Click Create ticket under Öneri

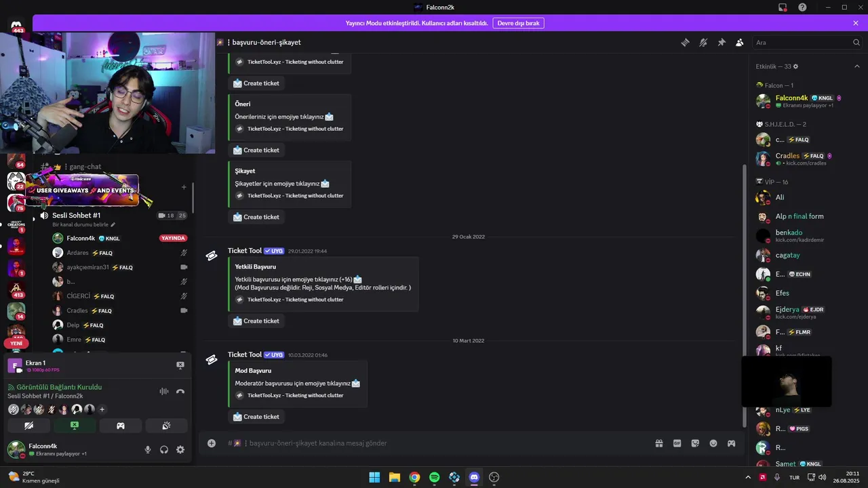[x=256, y=150]
